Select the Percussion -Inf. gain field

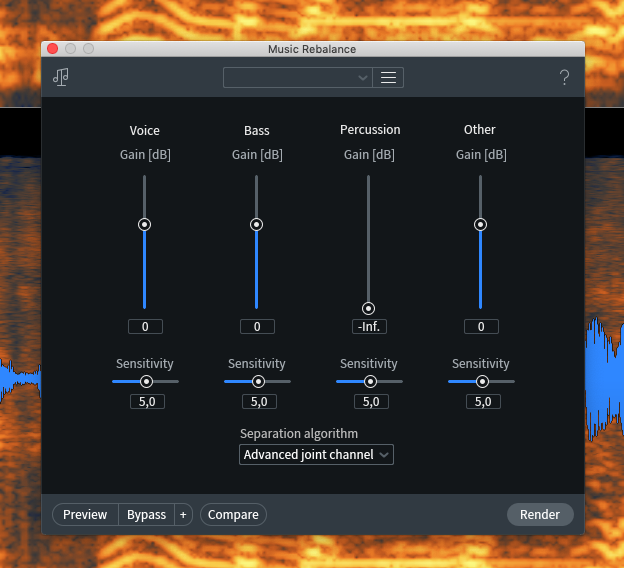click(x=369, y=326)
